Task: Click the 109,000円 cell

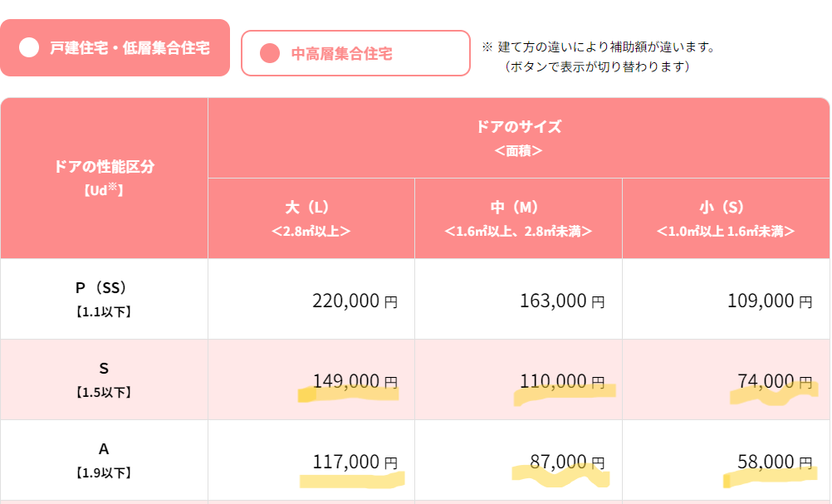Action: click(726, 299)
